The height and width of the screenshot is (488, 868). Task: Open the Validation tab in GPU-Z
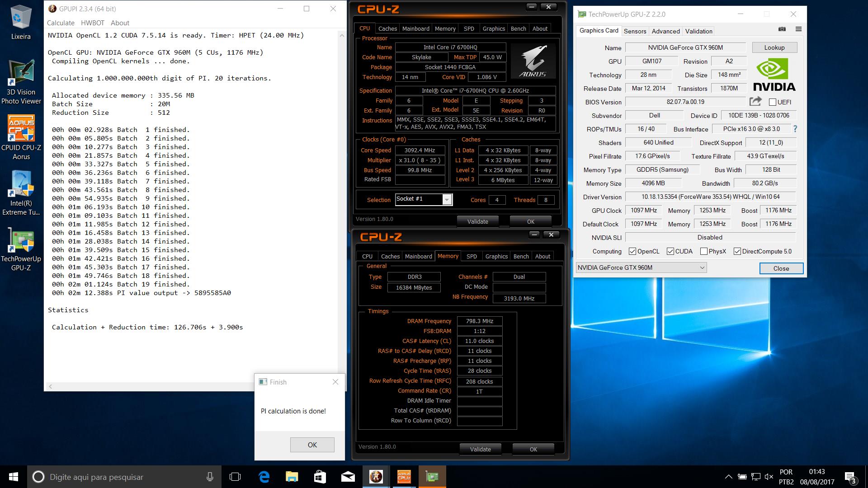698,31
